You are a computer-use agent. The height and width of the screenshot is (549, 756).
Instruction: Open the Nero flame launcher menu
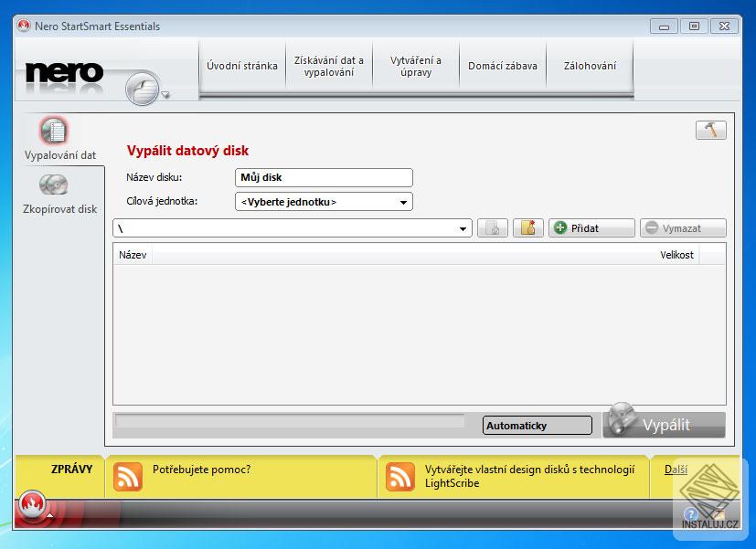coord(33,505)
